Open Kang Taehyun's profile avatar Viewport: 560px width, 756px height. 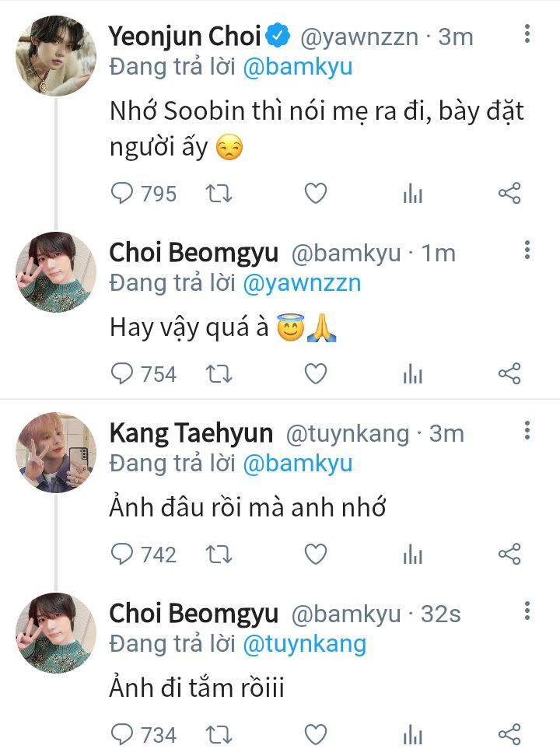56,453
